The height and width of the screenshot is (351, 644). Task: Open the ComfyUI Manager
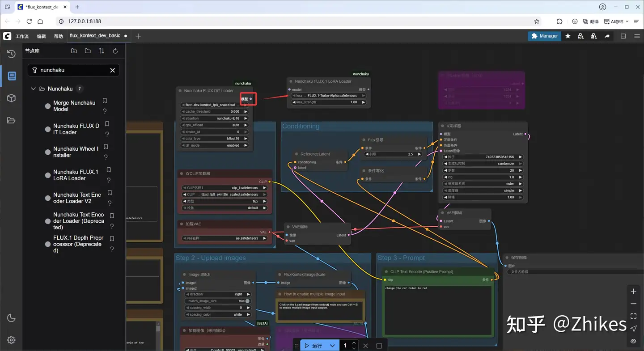pyautogui.click(x=544, y=36)
